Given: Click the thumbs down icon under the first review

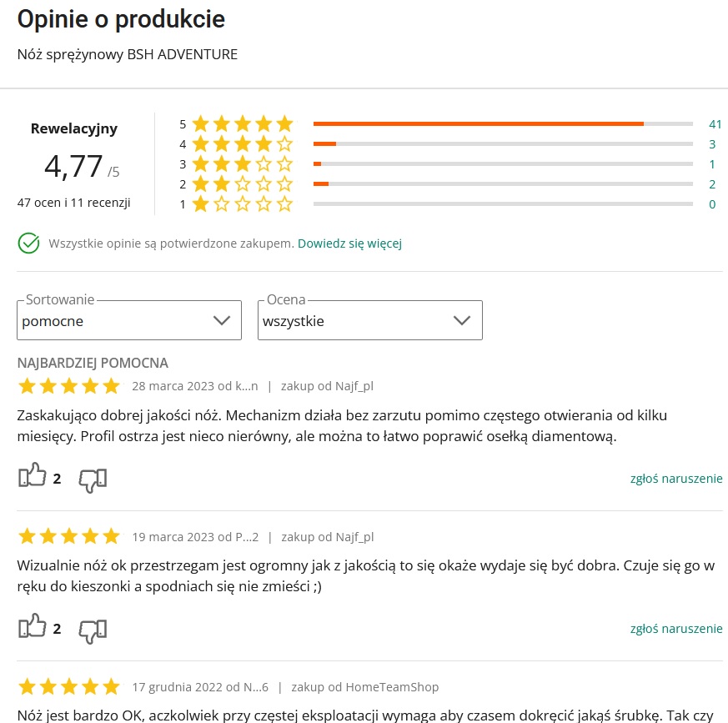Looking at the screenshot, I should coord(93,479).
